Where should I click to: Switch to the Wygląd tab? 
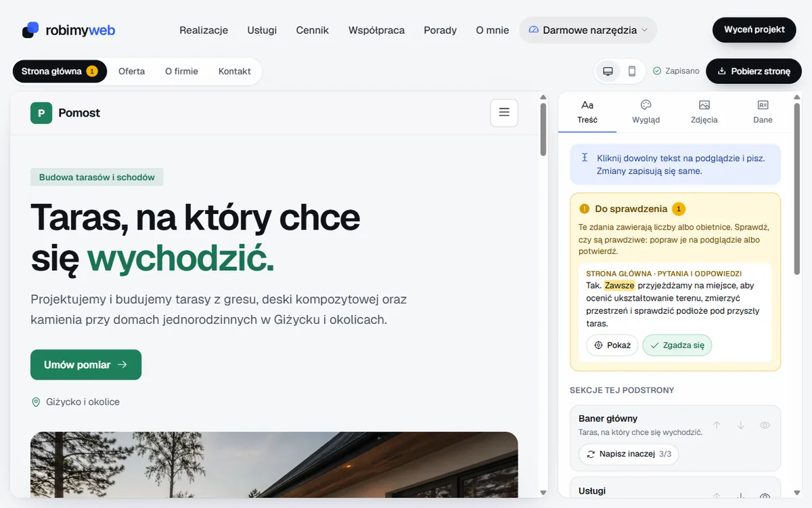646,112
